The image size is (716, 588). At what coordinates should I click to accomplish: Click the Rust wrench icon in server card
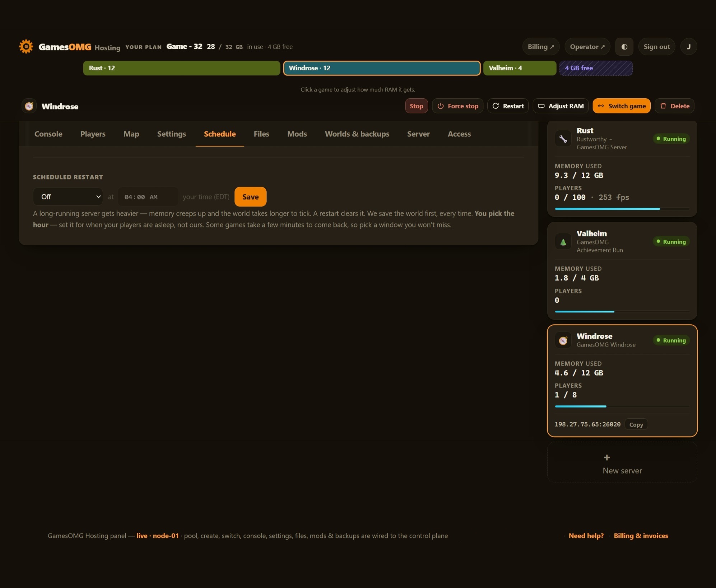pyautogui.click(x=563, y=139)
